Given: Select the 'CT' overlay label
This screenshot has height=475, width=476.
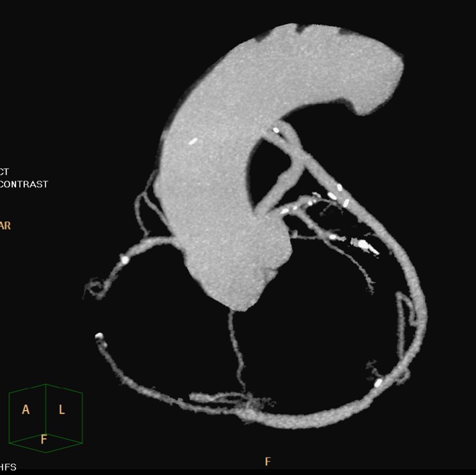Looking at the screenshot, I should (x=4, y=172).
